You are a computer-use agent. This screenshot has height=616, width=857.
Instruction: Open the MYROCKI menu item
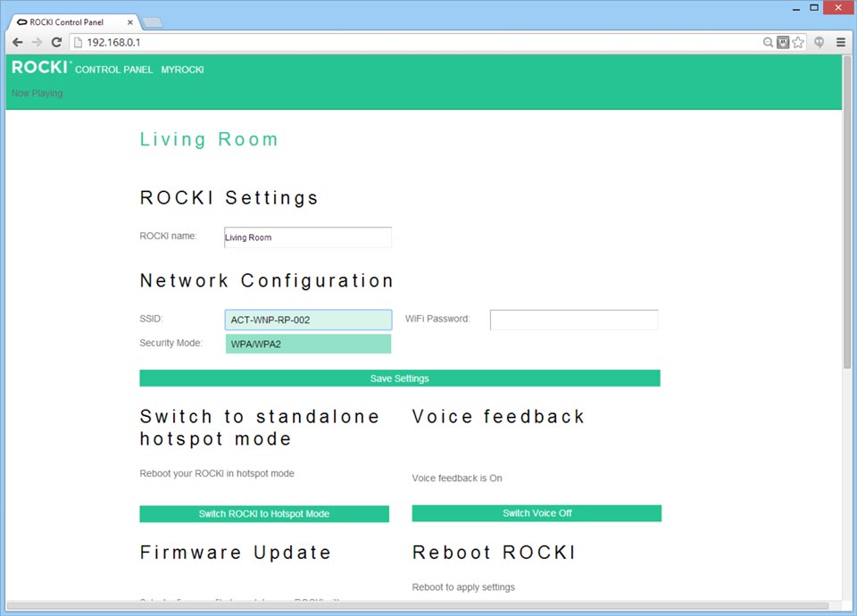click(182, 70)
